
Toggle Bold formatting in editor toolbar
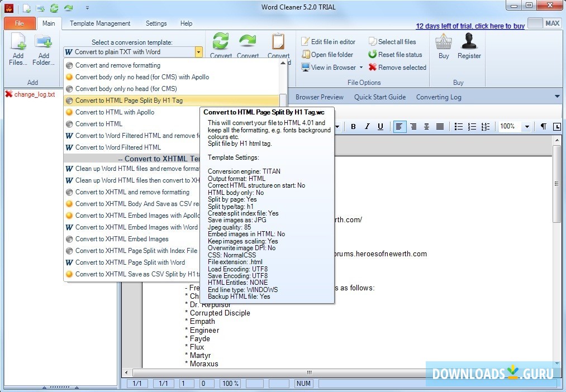353,127
